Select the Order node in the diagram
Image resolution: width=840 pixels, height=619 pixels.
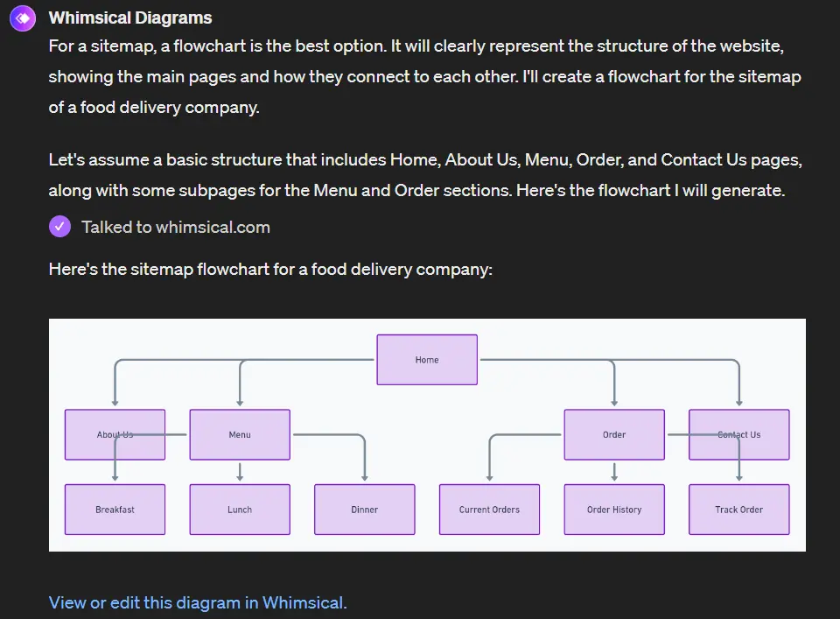(614, 434)
